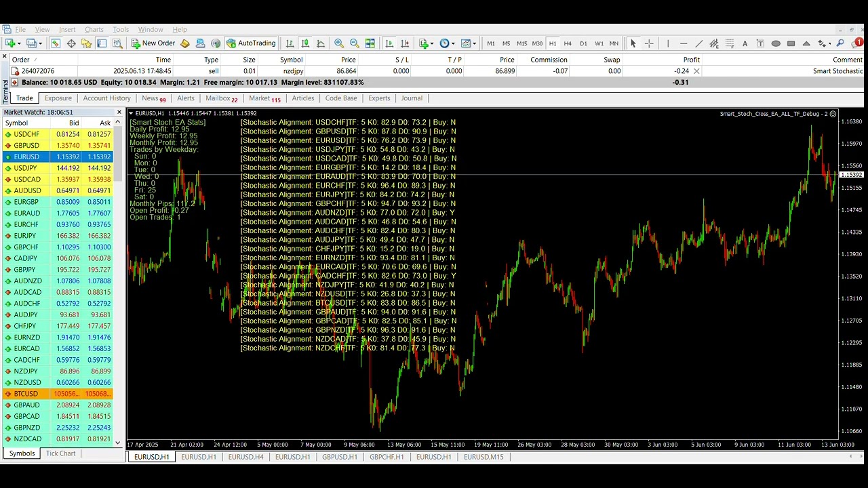The height and width of the screenshot is (488, 868).
Task: Click the Market Watch vertical scrollbar
Action: [x=118, y=271]
